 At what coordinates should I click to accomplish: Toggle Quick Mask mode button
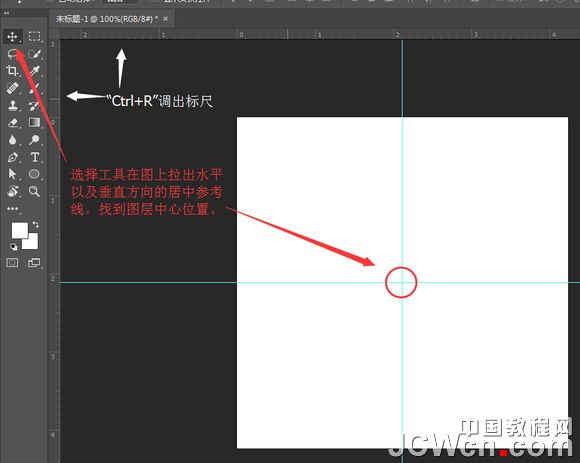tap(12, 263)
